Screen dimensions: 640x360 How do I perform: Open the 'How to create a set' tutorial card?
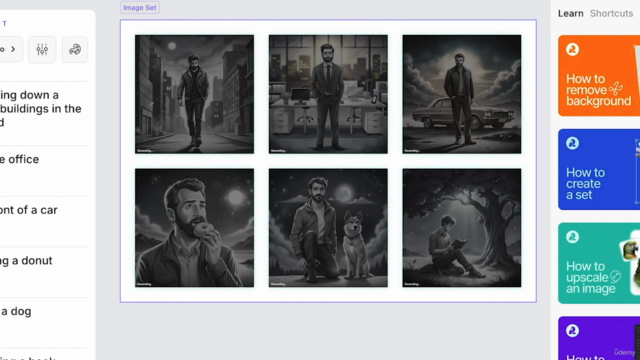(x=599, y=169)
